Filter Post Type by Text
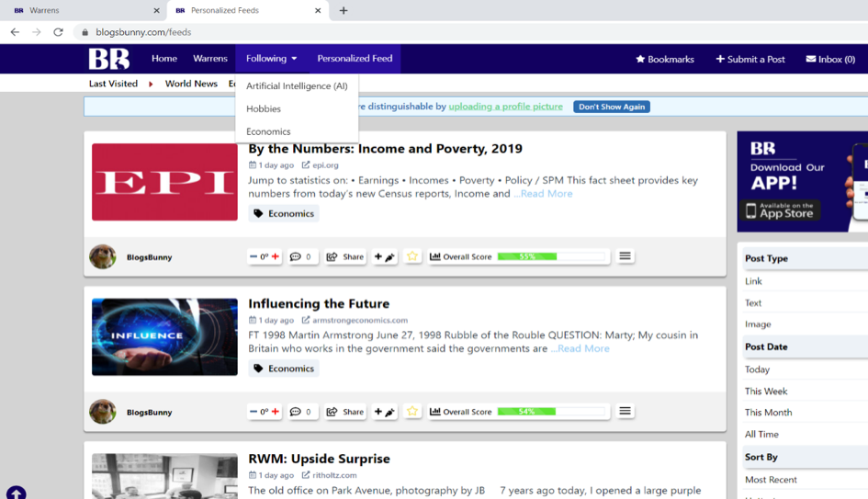 [x=753, y=303]
